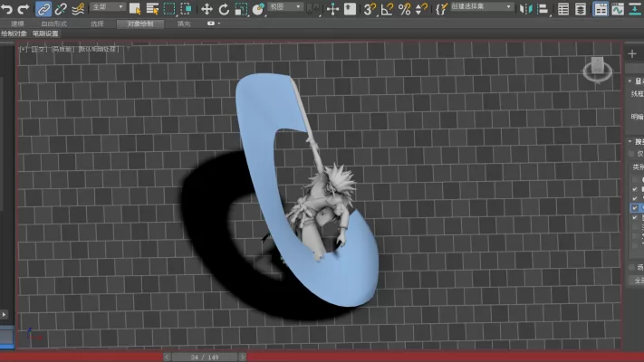Click the 绘制对象 panel button
644x362 pixels.
click(x=14, y=33)
